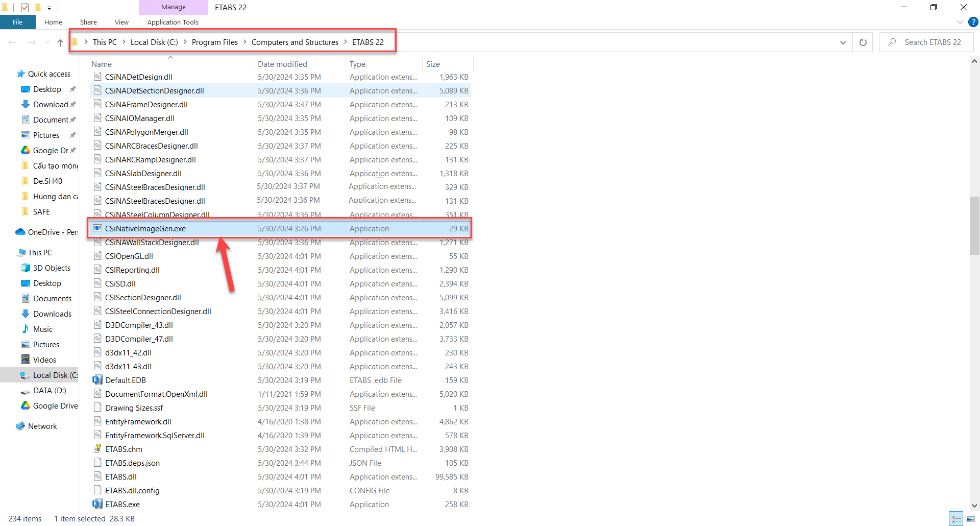Open recent locations dropdown arrow
This screenshot has height=526, width=980.
[x=47, y=42]
